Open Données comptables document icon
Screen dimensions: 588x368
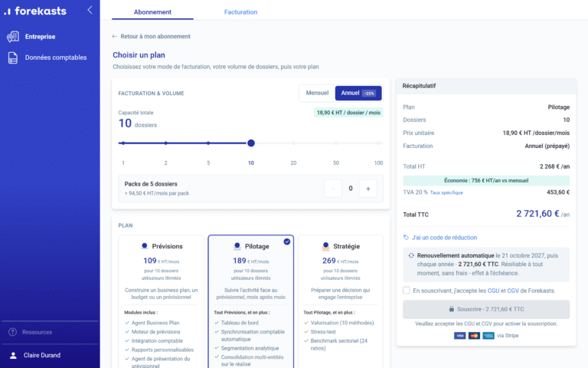click(x=13, y=58)
